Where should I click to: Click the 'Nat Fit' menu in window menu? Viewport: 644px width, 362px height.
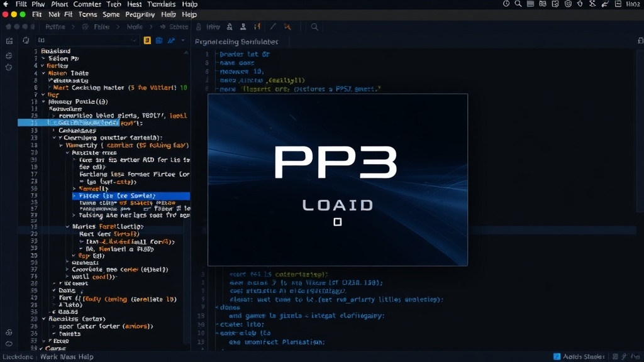[x=60, y=14]
